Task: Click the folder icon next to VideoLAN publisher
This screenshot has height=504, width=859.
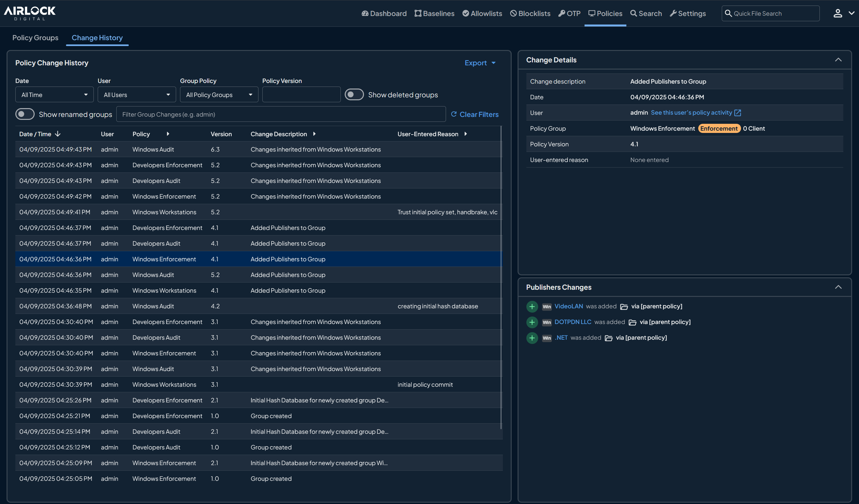Action: [624, 306]
